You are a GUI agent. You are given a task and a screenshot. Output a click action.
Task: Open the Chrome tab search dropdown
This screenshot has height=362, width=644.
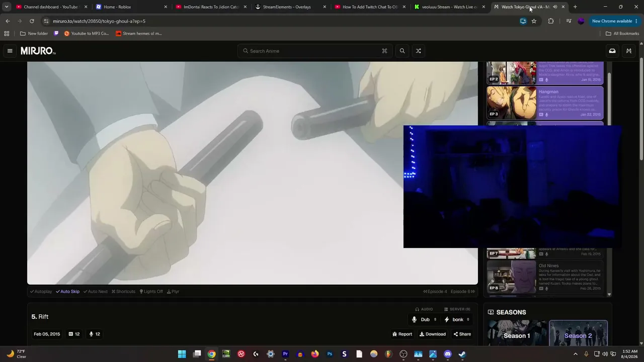click(x=7, y=7)
